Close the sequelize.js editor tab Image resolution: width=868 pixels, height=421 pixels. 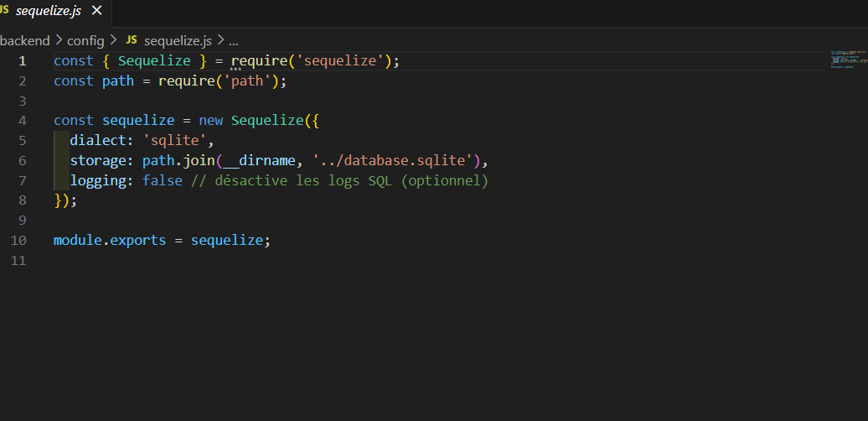pos(97,11)
